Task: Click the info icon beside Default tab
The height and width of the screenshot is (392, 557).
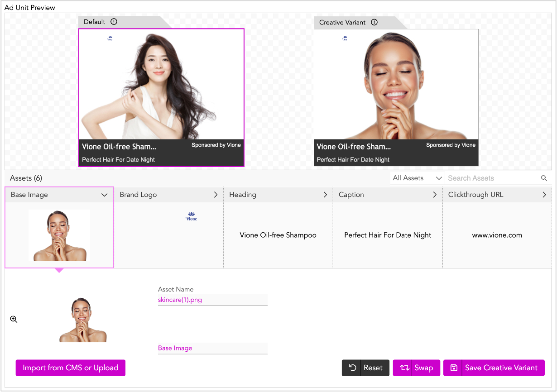Action: (x=114, y=22)
